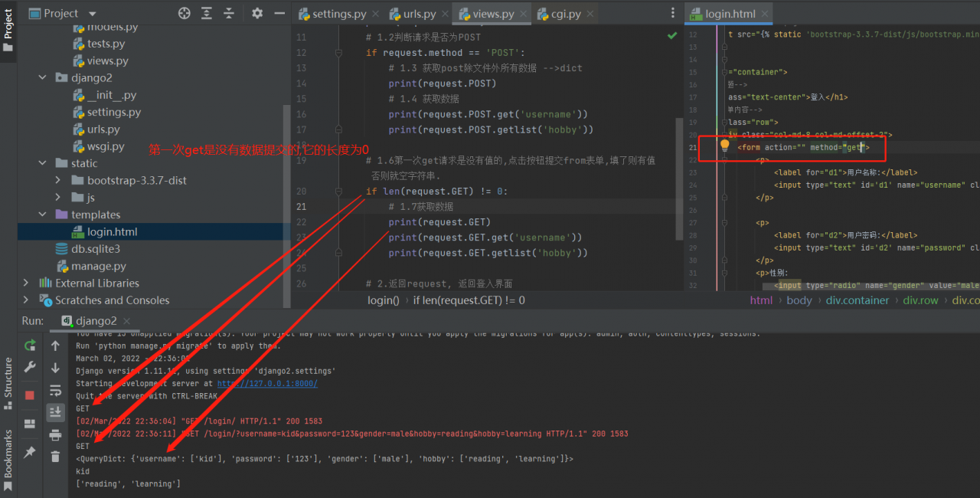Toggle code fold at line 12 in views.py

point(338,53)
